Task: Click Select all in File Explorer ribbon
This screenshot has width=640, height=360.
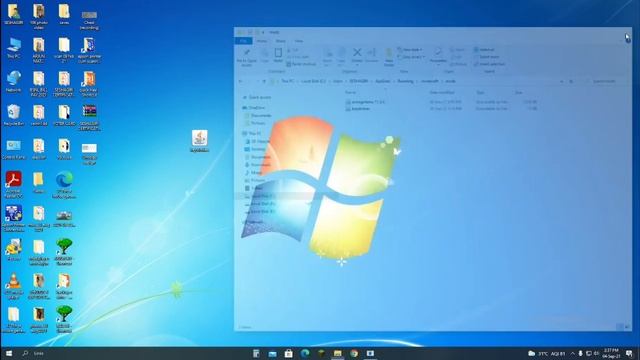Action: click(x=484, y=50)
